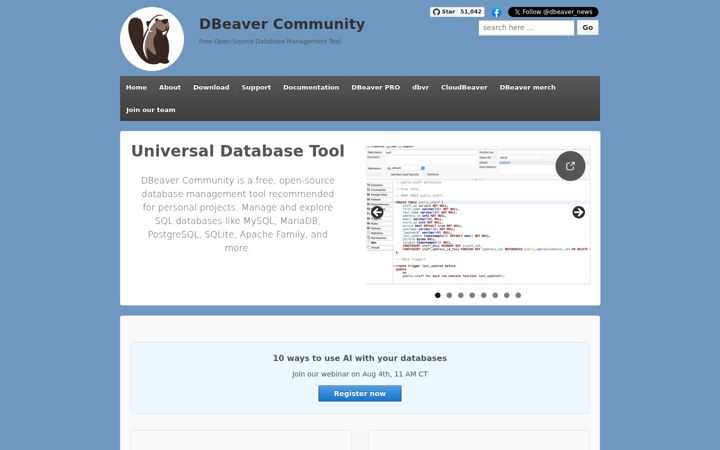Select the eighth carousel dot
The image size is (720, 450).
518,295
